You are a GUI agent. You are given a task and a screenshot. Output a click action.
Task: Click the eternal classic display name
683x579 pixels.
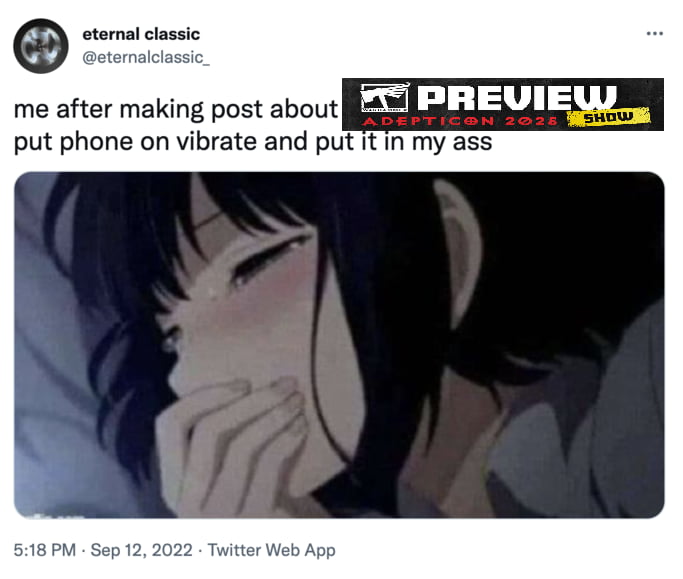click(x=141, y=34)
